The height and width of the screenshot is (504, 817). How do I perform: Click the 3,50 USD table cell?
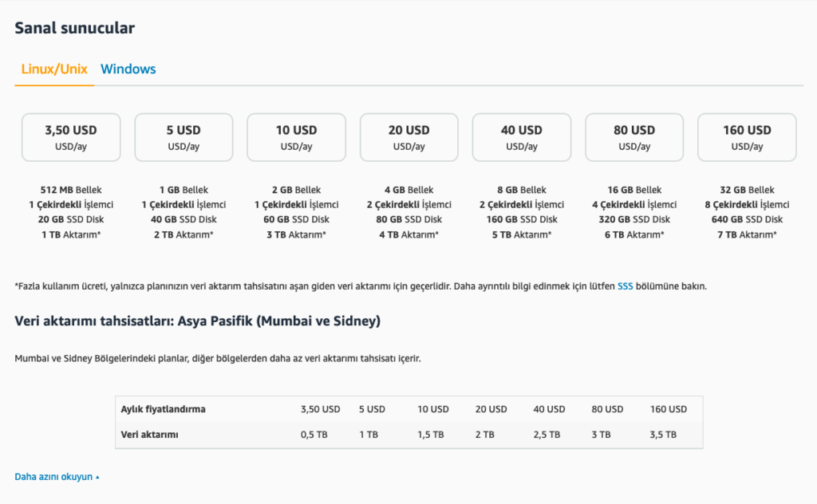pos(321,409)
